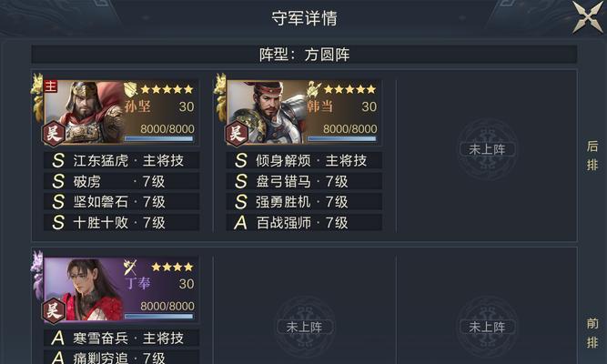This screenshot has width=607, height=364.
Task: Open the 韩当 general portrait
Action: [267, 112]
